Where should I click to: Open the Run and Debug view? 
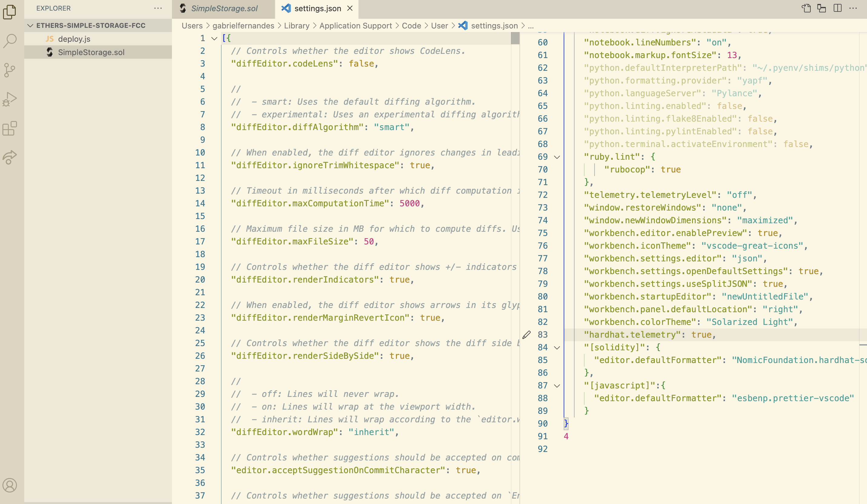(x=10, y=99)
